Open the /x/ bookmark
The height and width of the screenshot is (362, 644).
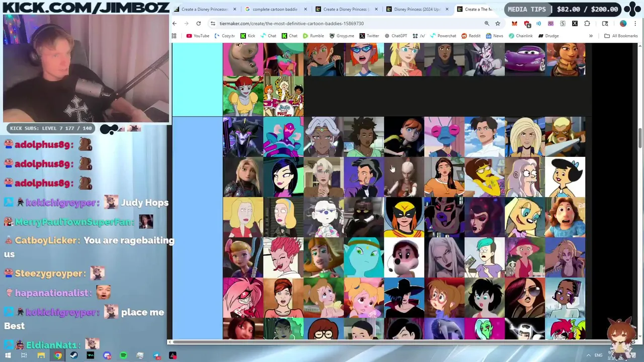[x=419, y=36]
